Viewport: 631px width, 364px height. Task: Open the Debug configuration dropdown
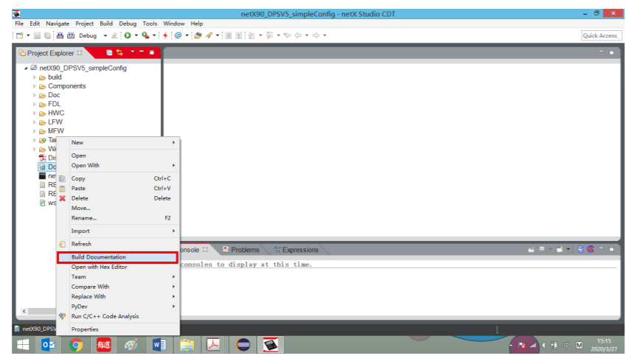click(105, 35)
